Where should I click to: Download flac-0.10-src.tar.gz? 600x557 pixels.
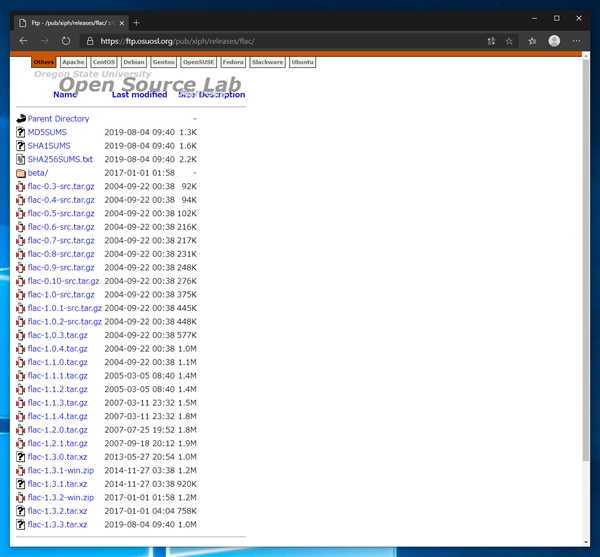pyautogui.click(x=63, y=281)
